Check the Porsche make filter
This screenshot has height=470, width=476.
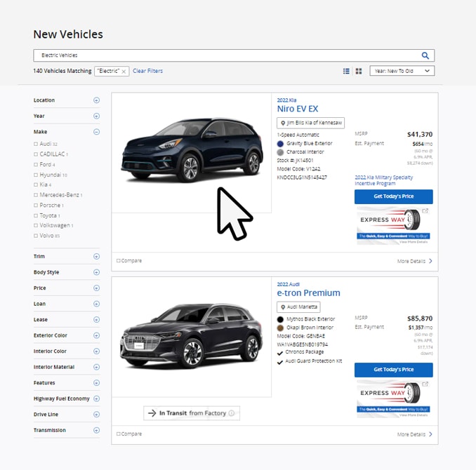pyautogui.click(x=36, y=205)
